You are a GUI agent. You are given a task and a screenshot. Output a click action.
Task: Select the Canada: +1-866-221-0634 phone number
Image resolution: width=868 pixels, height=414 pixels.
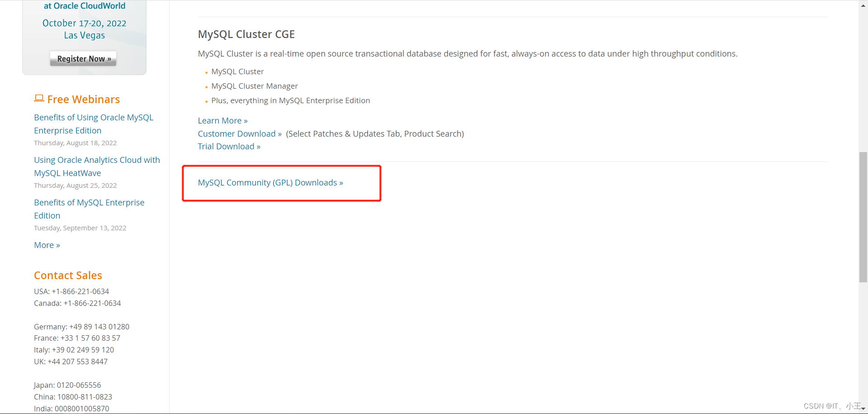[x=77, y=303]
